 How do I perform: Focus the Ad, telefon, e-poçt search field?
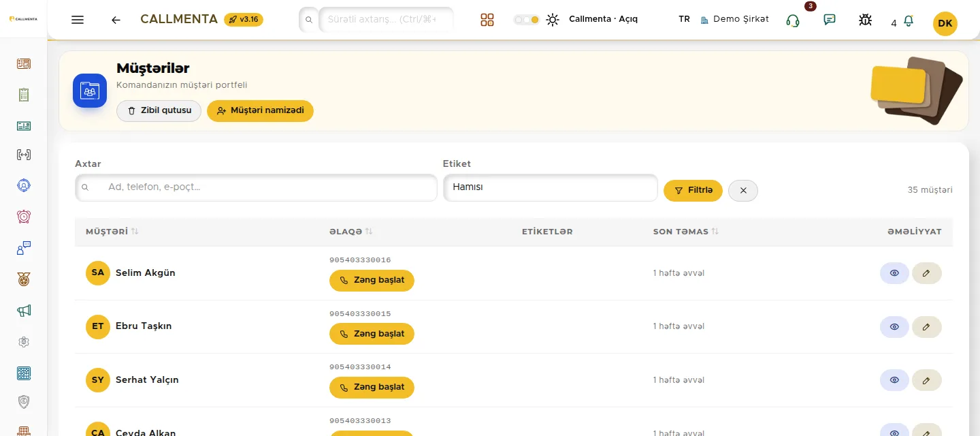coord(257,187)
